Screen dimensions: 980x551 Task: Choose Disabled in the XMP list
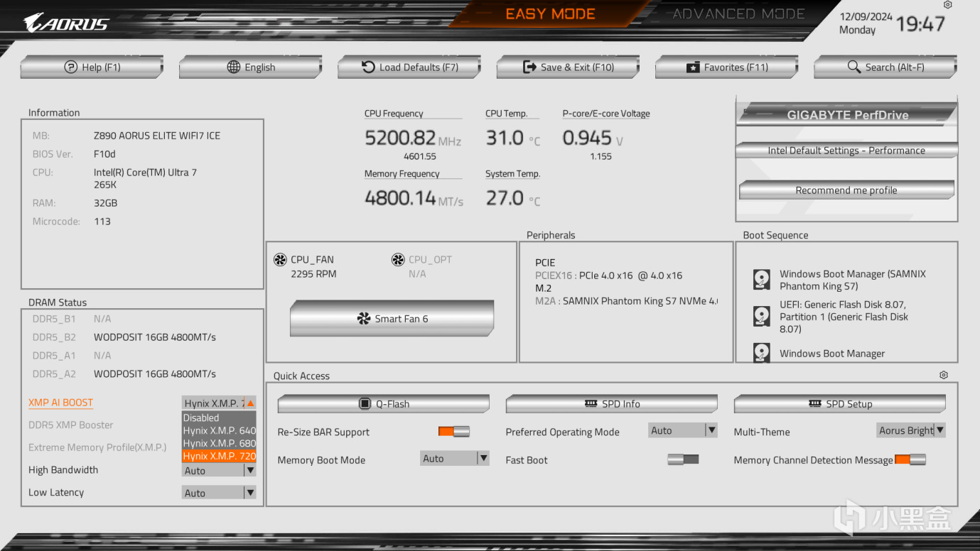(219, 418)
